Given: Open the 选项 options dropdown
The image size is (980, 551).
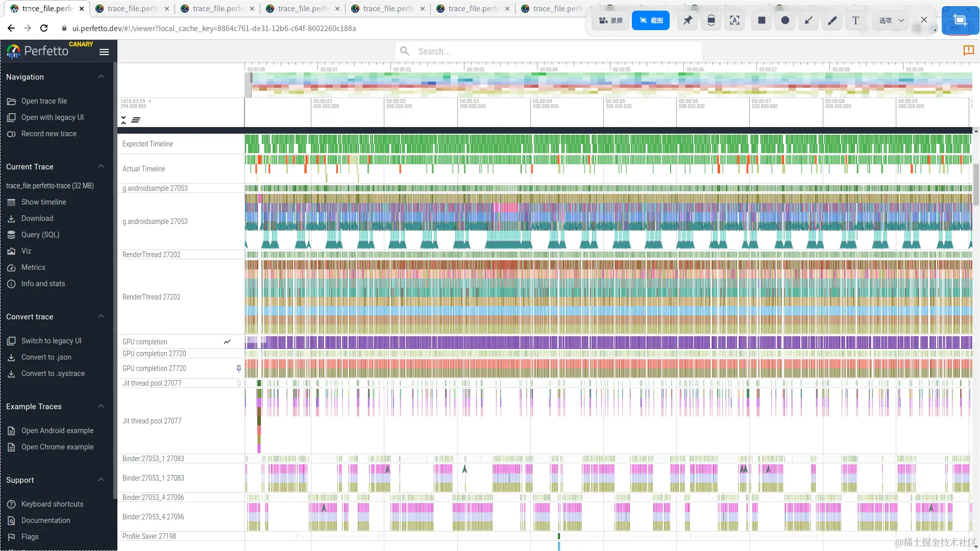Looking at the screenshot, I should (891, 20).
